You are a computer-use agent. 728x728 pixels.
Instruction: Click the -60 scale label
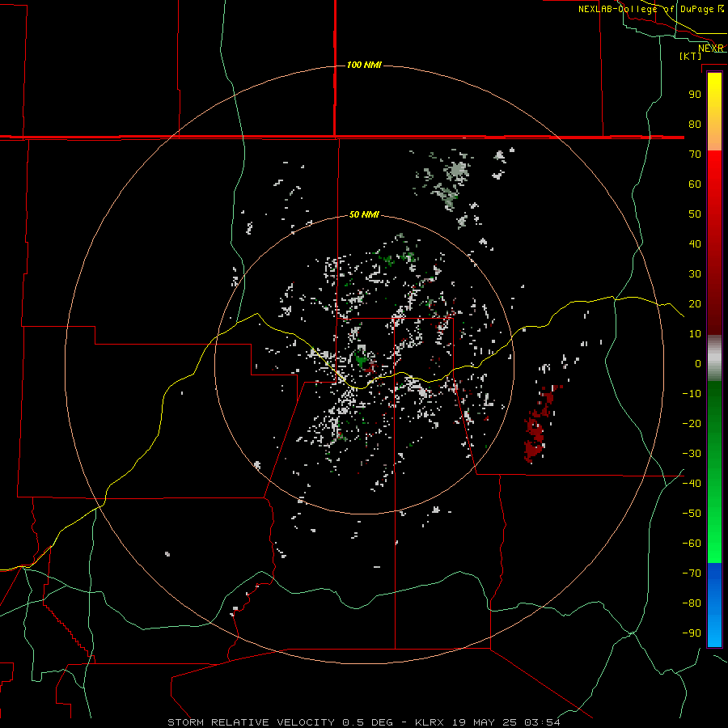[x=692, y=544]
